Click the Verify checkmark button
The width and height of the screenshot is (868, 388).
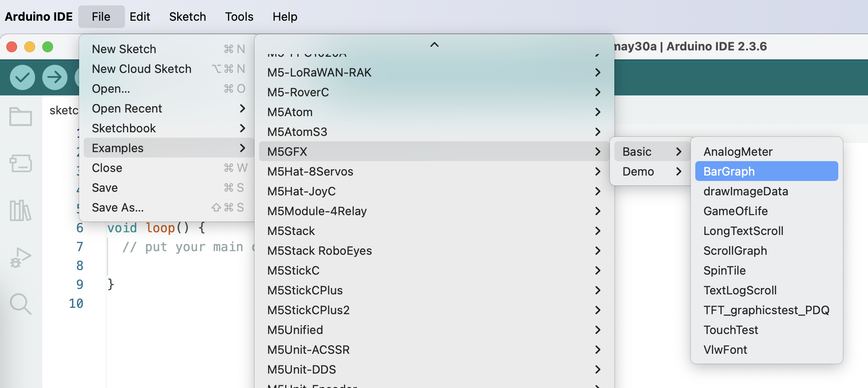(x=22, y=77)
